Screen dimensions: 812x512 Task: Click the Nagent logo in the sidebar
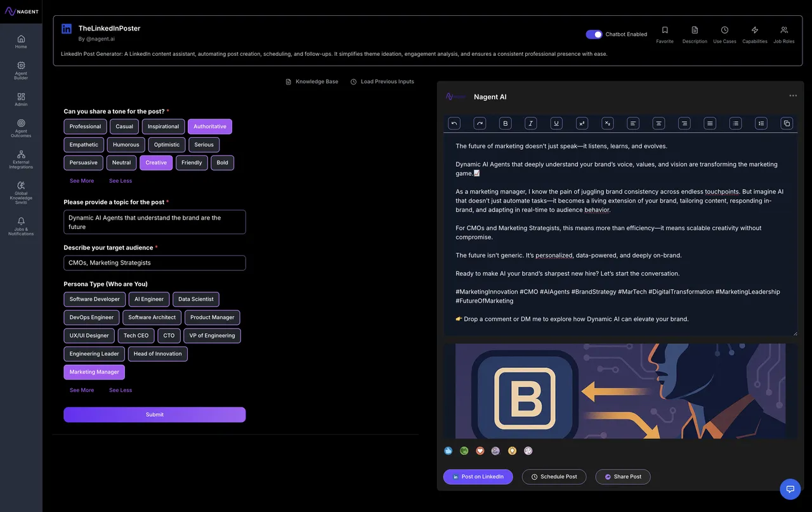(x=22, y=11)
